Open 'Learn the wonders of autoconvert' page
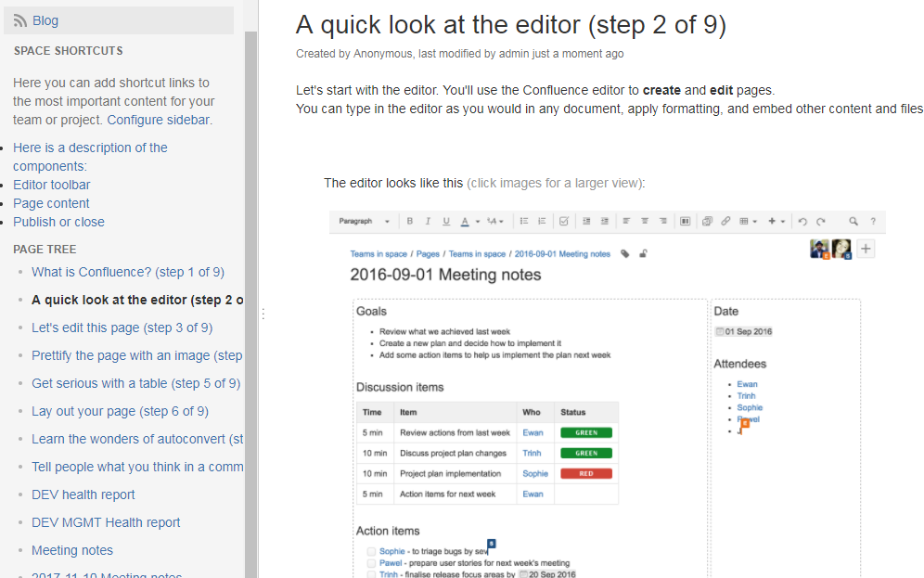 tap(137, 439)
